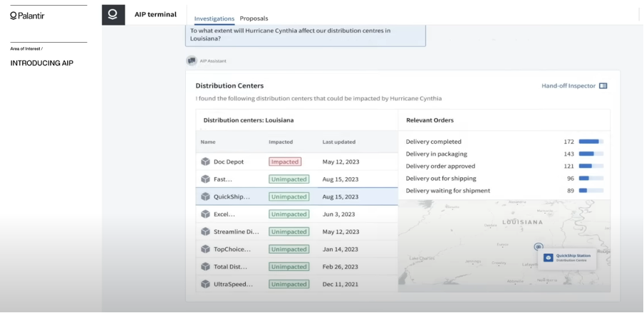This screenshot has height=313, width=644.
Task: Click the Delivery completed count 172
Action: [568, 142]
